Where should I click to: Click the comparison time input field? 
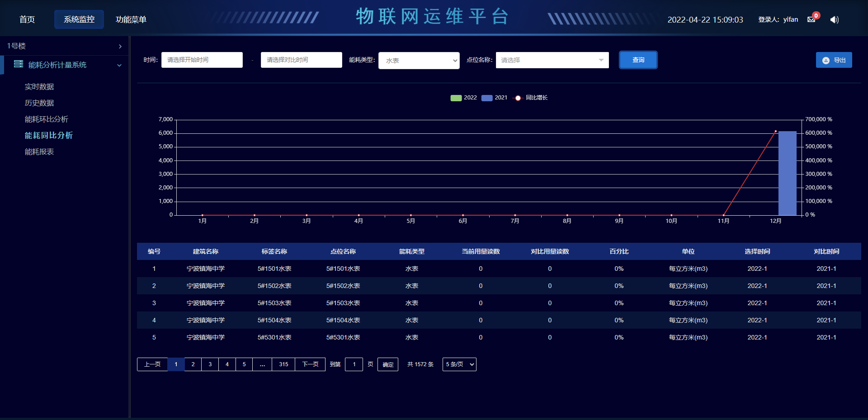(x=302, y=60)
